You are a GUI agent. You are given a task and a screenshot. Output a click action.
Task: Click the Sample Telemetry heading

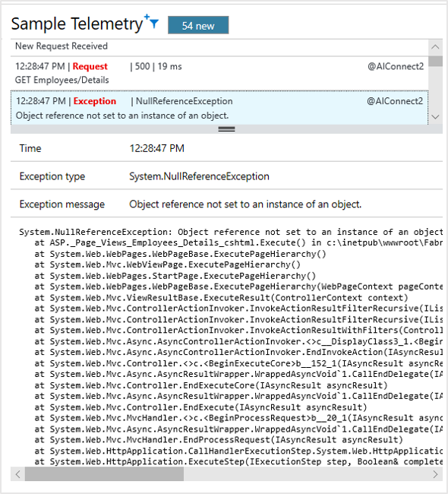[x=77, y=24]
